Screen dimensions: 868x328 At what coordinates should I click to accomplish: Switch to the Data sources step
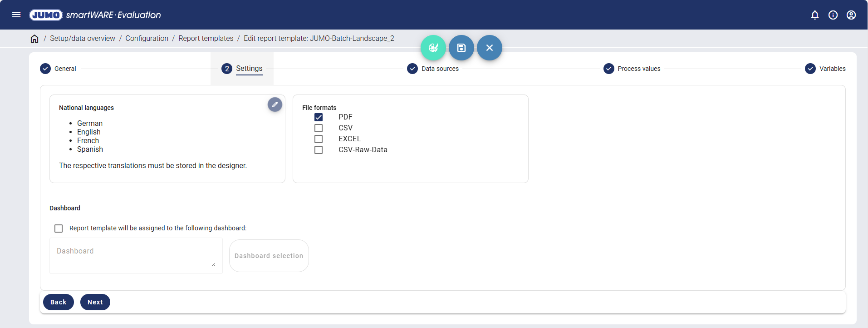[x=433, y=69]
